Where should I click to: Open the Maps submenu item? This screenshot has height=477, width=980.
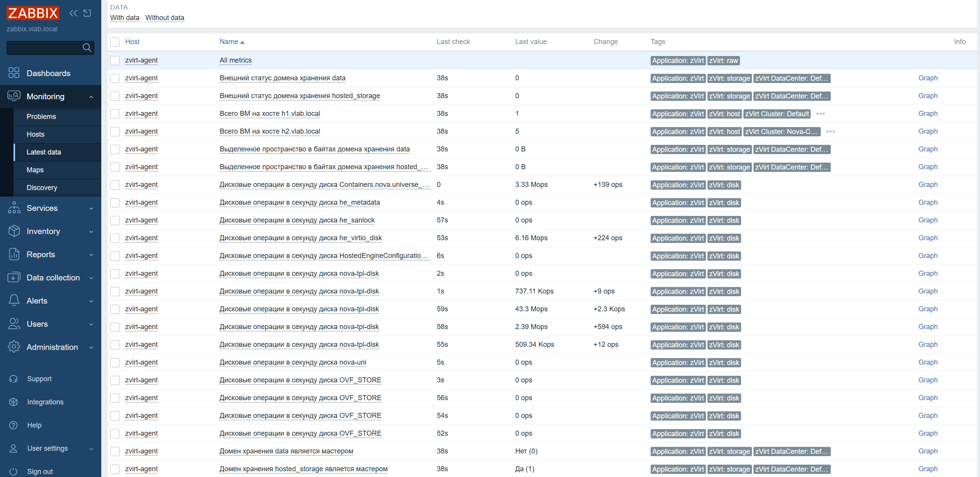point(57,170)
